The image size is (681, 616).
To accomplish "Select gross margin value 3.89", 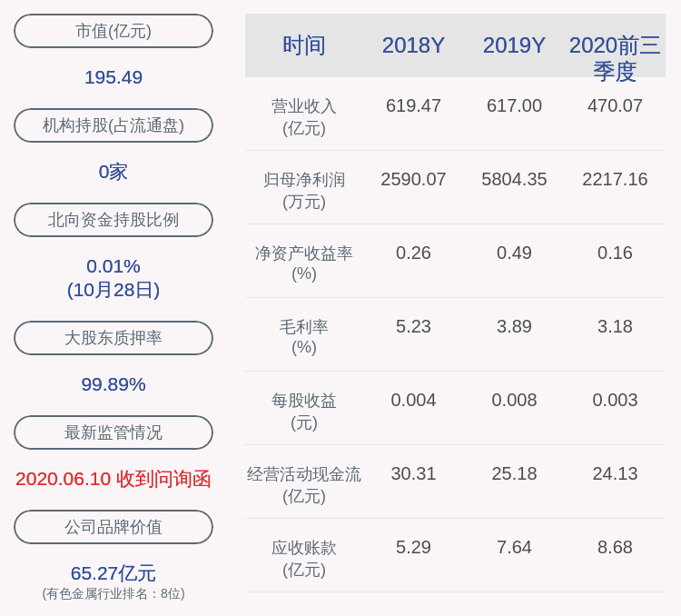I will click(514, 326).
